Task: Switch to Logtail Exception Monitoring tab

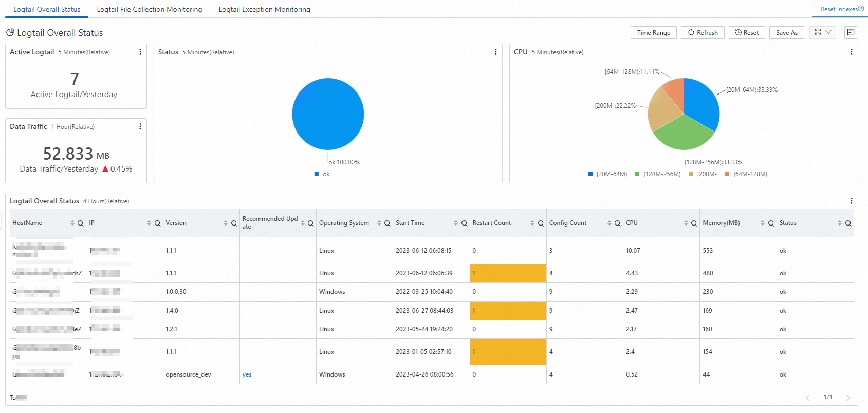Action: click(x=264, y=9)
